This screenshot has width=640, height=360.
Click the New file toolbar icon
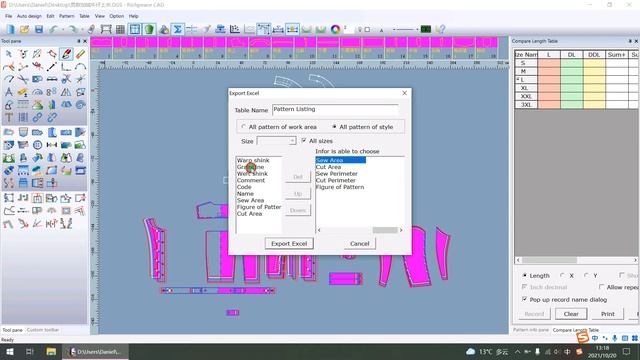tap(10, 29)
